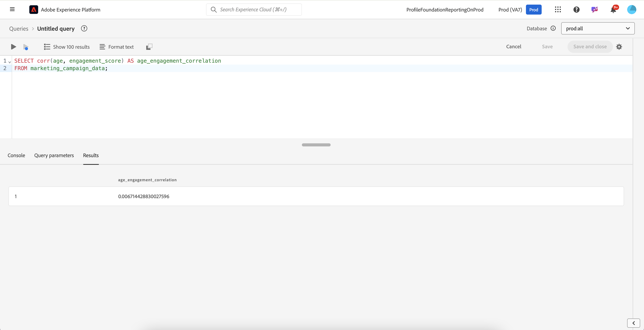644x330 pixels.
Task: Click the run selected query icon
Action: [26, 47]
